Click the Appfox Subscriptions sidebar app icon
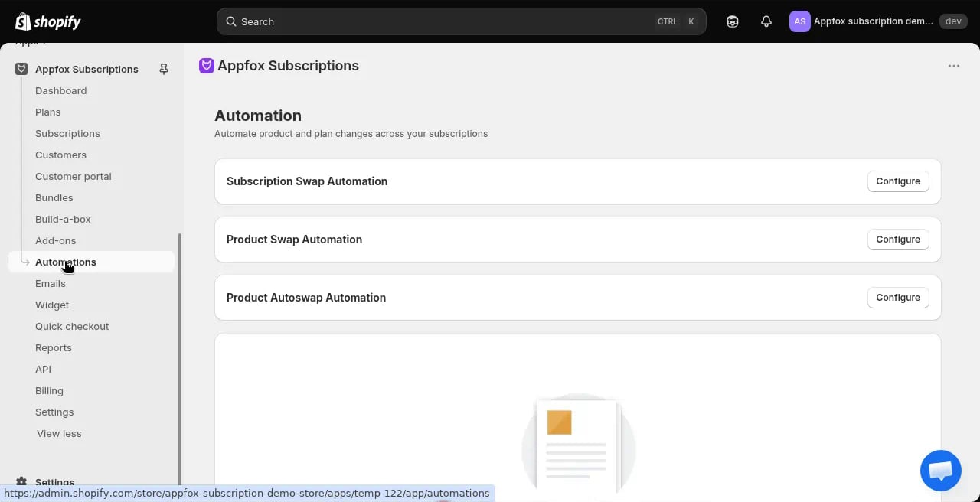Screen dimensions: 980x502 pos(21,69)
